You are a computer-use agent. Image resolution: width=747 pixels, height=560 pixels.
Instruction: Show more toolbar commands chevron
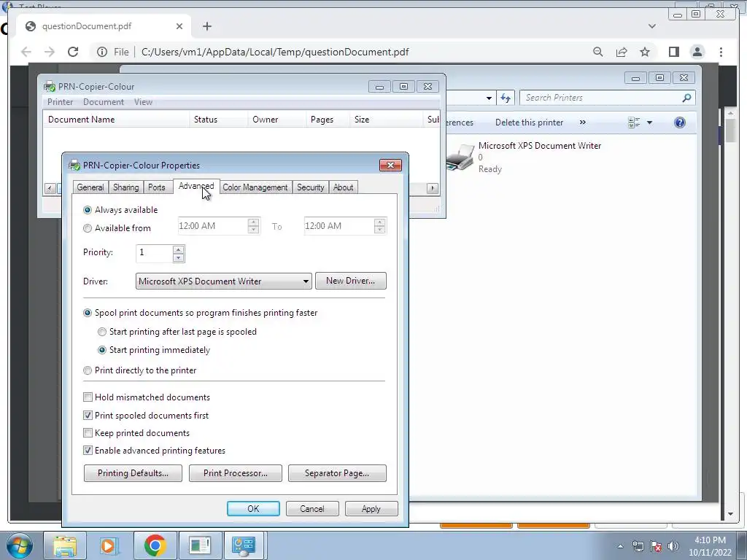(x=582, y=122)
